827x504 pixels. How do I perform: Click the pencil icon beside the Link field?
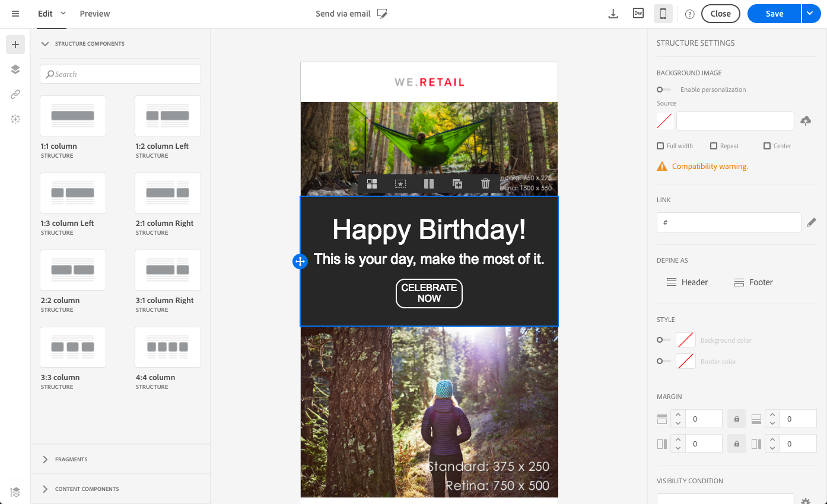(x=812, y=222)
